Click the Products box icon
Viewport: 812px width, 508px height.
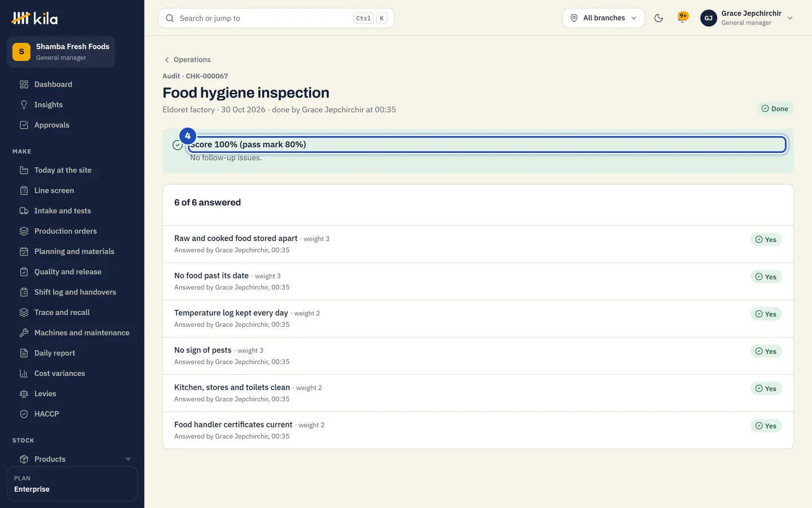[24, 459]
